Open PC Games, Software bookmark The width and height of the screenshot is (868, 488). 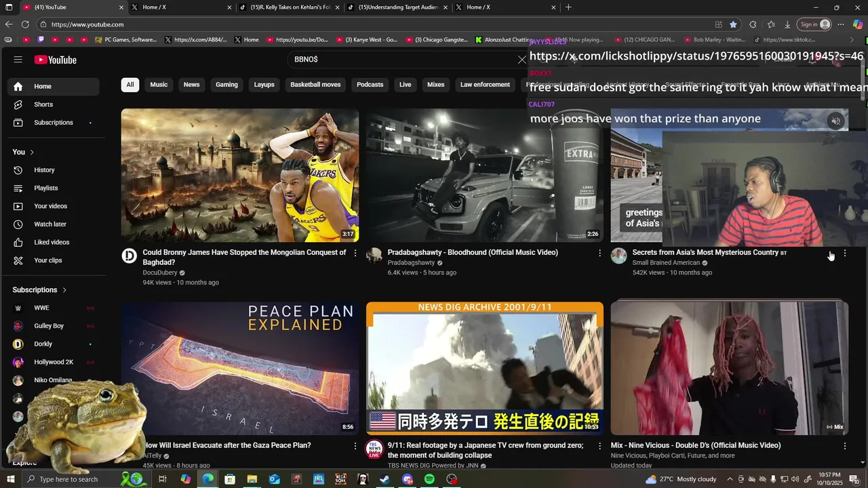tap(125, 40)
